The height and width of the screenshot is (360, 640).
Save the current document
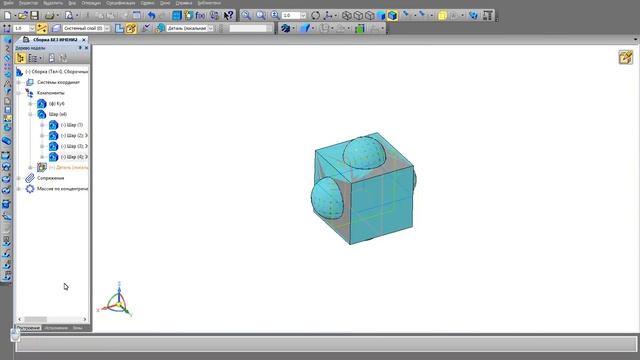pos(34,16)
